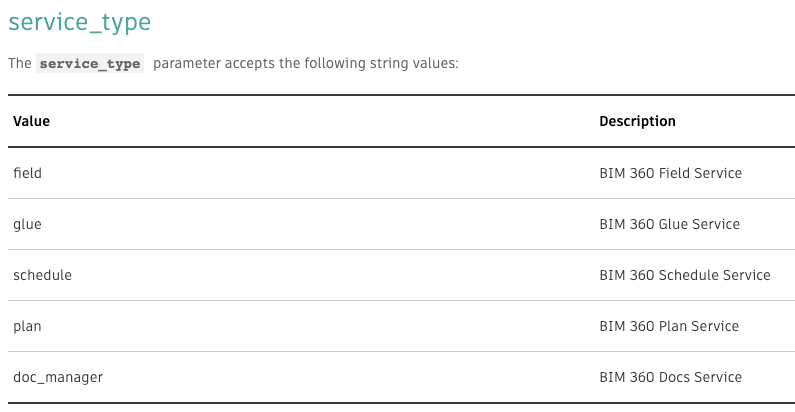Select the 'schedule' value cell
Viewport: 795px width, 412px height.
click(x=42, y=275)
